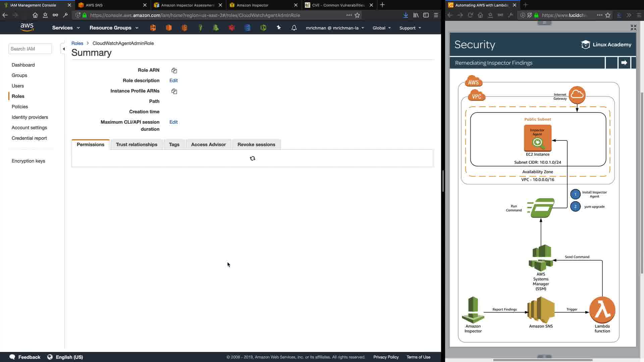
Task: Bookmark this IAM page with star
Action: coord(357,15)
